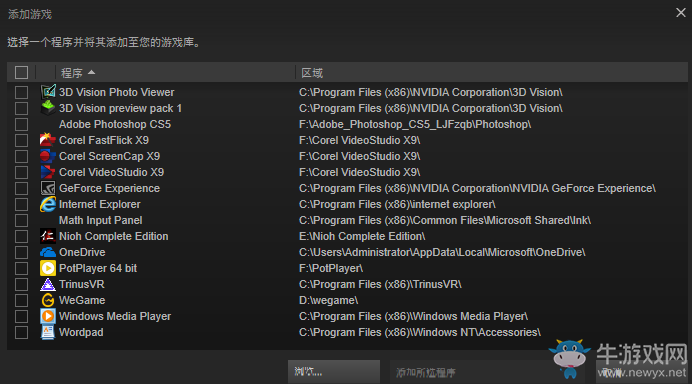692x384 pixels.
Task: Click the Corel VideoStudio X9 icon
Action: click(x=48, y=172)
